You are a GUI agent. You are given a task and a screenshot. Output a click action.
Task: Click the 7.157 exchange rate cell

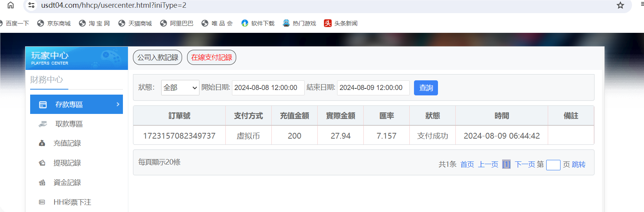[x=387, y=136]
